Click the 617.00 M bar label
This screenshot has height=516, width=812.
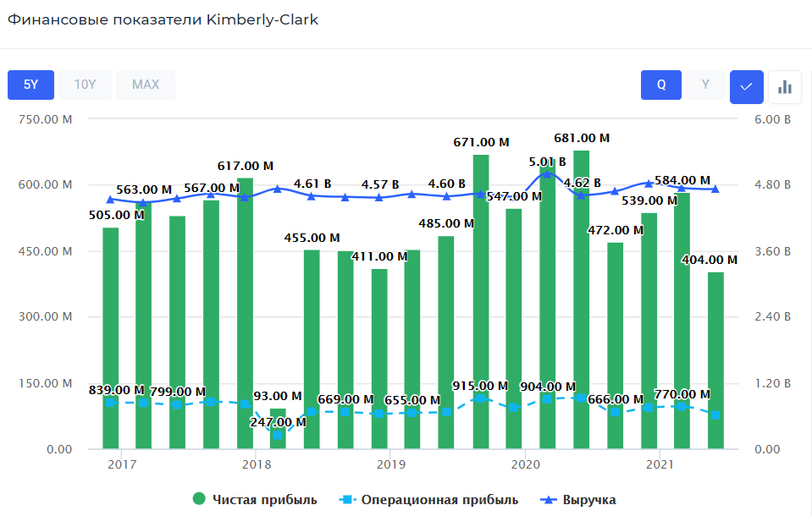coord(245,166)
